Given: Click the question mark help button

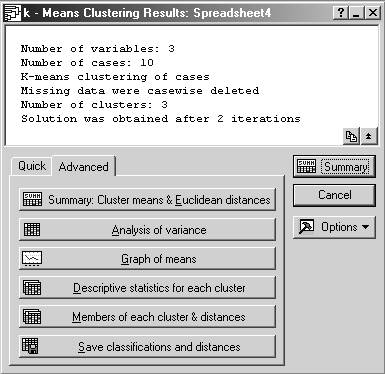Looking at the screenshot, I should pyautogui.click(x=341, y=13).
